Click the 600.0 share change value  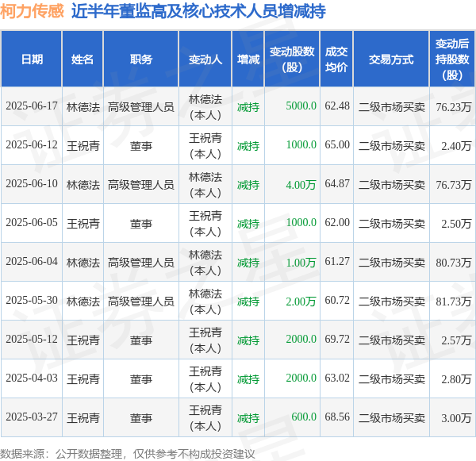tap(304, 417)
